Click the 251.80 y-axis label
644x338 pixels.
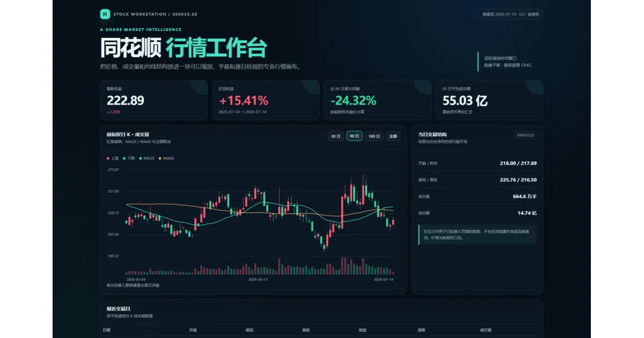(113, 191)
